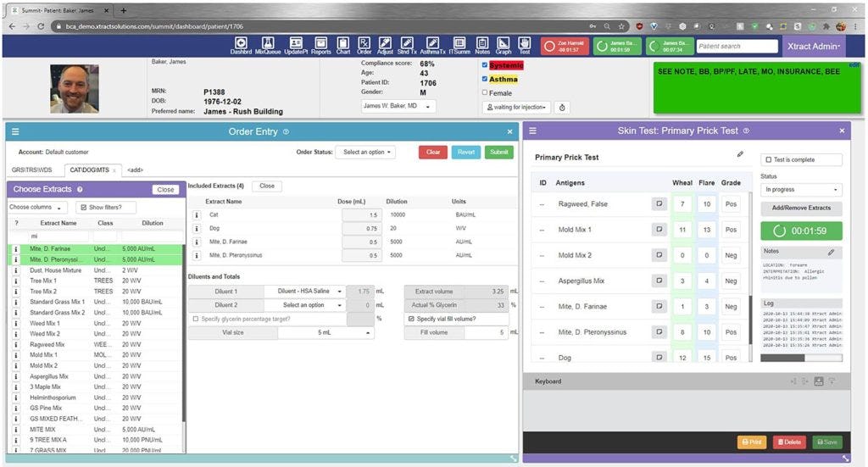This screenshot has width=868, height=467.
Task: Open the Test hand icon
Action: pos(524,46)
